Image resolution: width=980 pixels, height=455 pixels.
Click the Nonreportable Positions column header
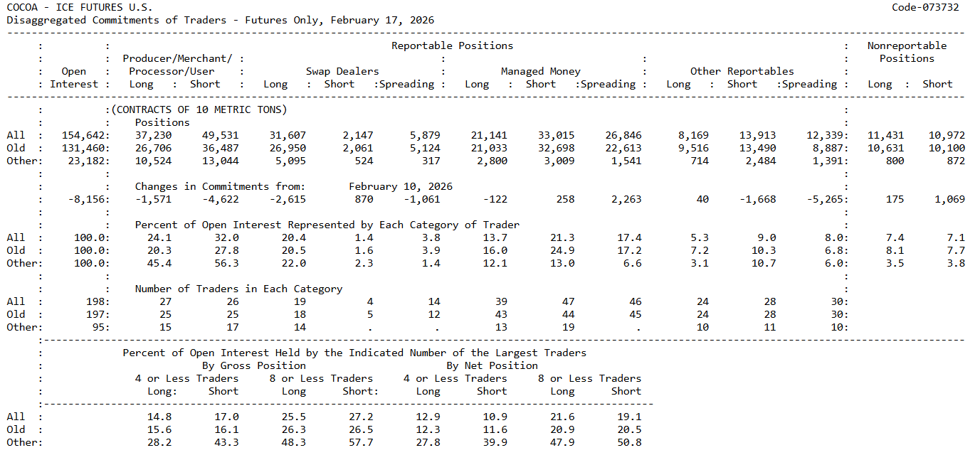[x=907, y=52]
